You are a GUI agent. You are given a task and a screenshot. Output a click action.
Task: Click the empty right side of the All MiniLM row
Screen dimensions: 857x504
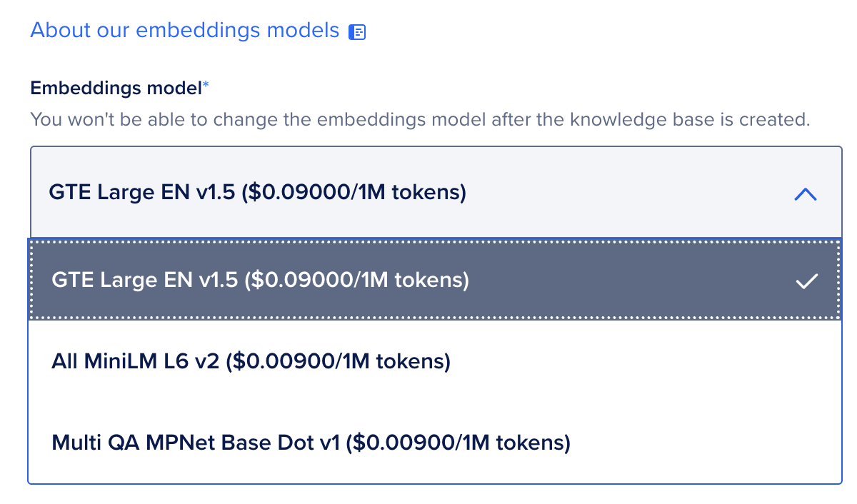pyautogui.click(x=678, y=362)
